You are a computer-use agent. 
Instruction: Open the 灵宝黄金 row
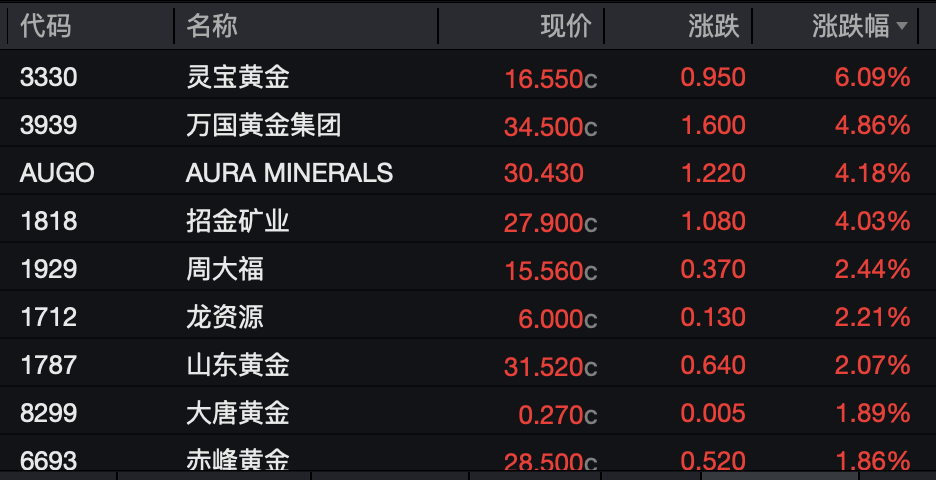point(468,75)
